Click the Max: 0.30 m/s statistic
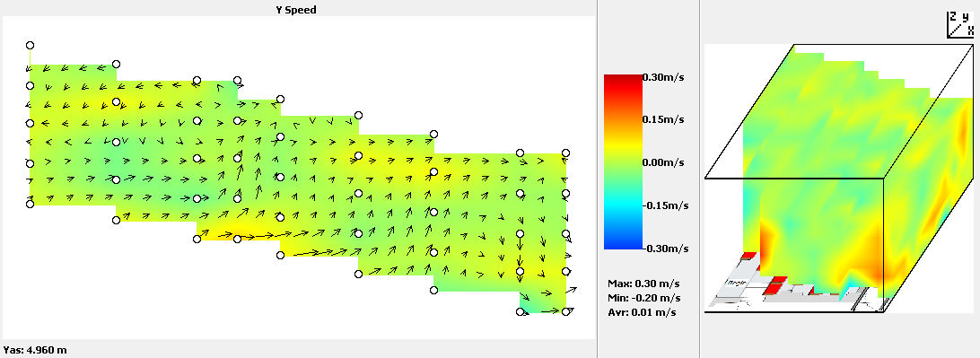 (643, 283)
